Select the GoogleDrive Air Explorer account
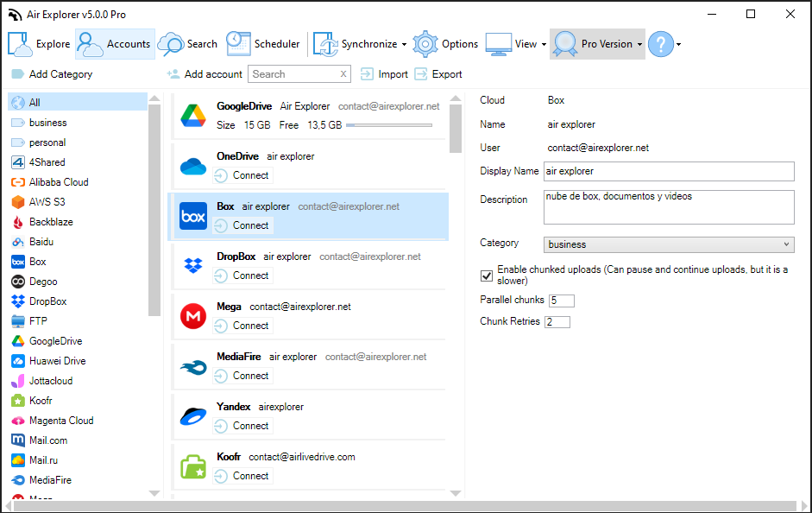Viewport: 812px width, 513px height. (310, 116)
